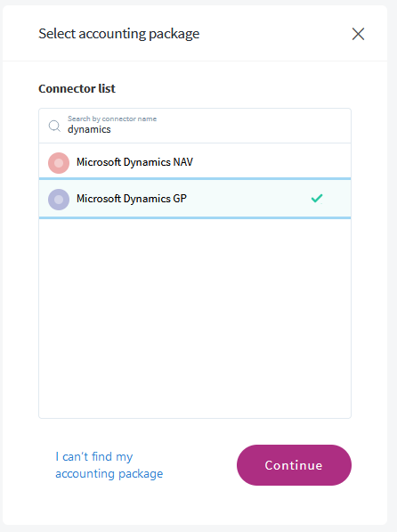The width and height of the screenshot is (397, 532).
Task: Choose the NAV row instead of GP
Action: 195,161
